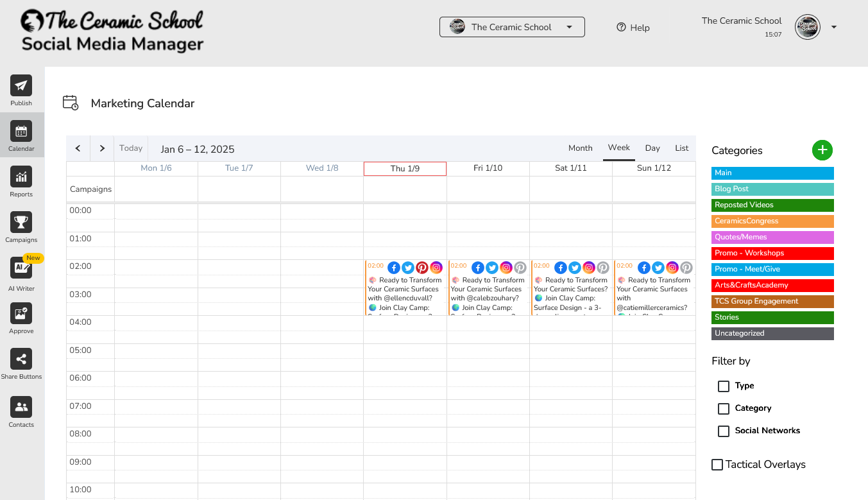The height and width of the screenshot is (500, 868).
Task: Enable the Social Networks filter checkbox
Action: click(724, 431)
